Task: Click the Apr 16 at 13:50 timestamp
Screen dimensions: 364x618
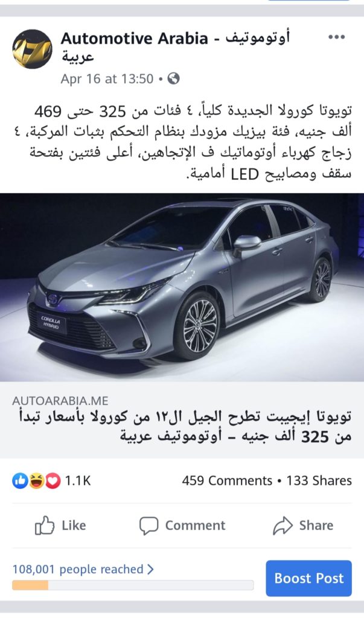Action: [107, 79]
